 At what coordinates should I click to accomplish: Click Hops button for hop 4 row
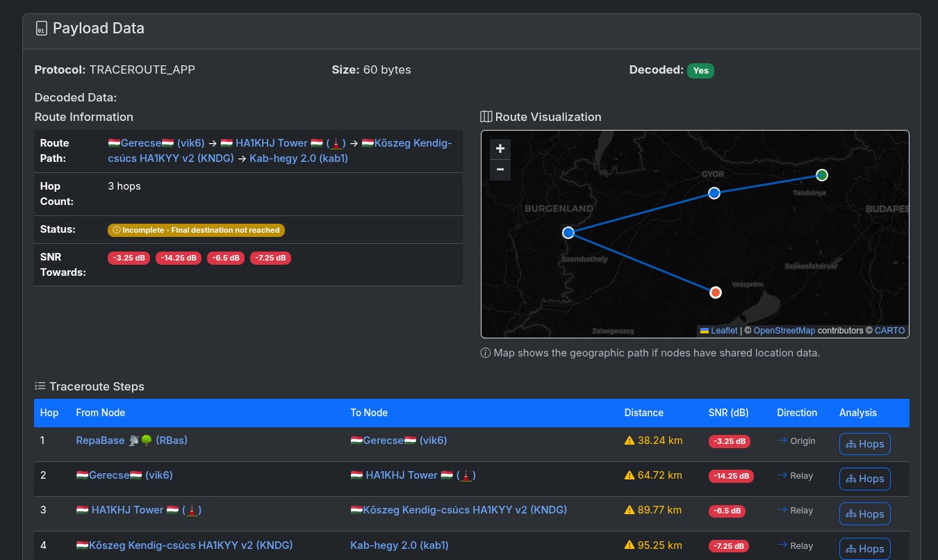[865, 548]
